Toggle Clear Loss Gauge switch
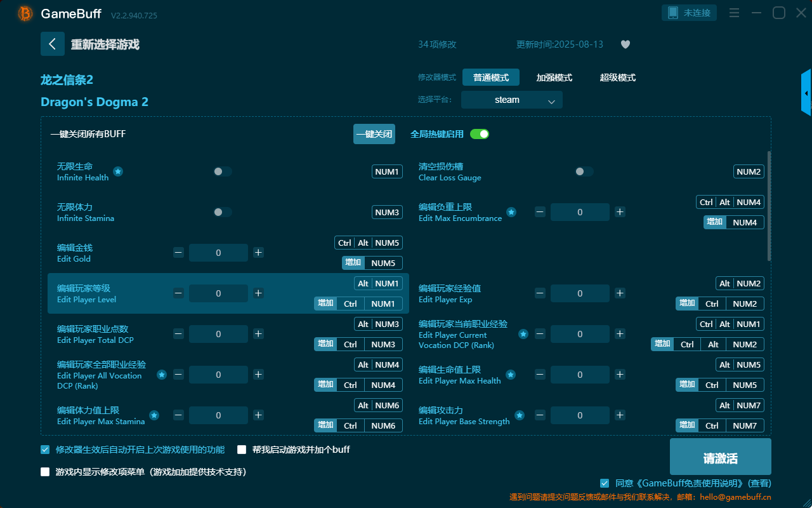This screenshot has height=508, width=812. pos(584,171)
